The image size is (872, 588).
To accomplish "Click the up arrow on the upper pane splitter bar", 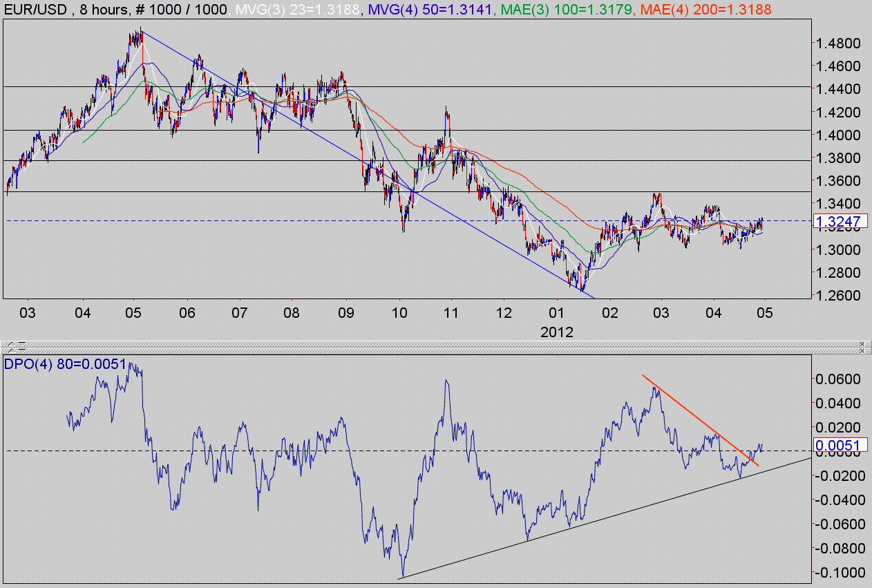I will pyautogui.click(x=12, y=344).
